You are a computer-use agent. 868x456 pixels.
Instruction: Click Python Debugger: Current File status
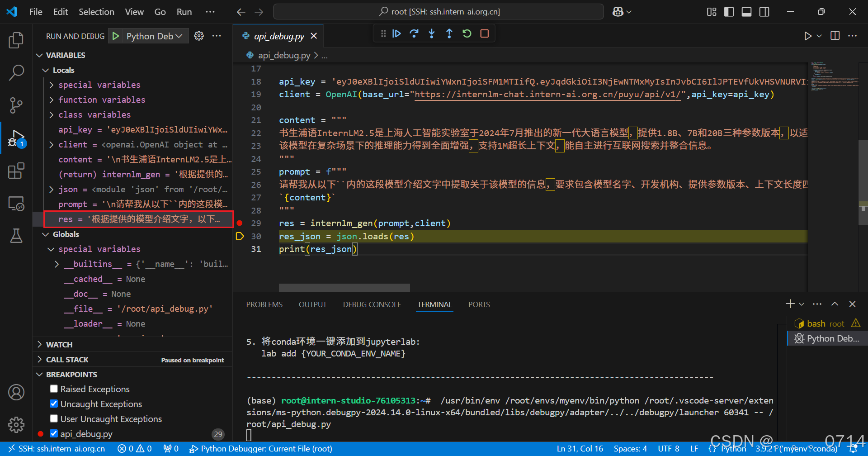coord(261,449)
